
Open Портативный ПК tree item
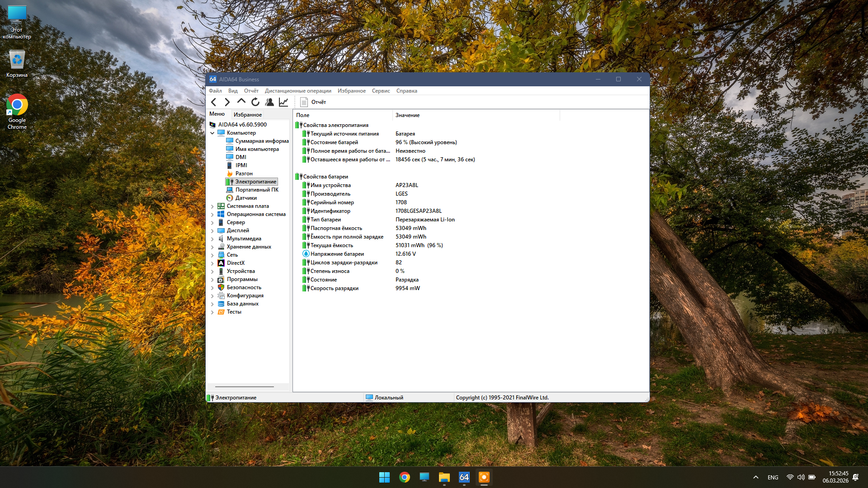pos(256,190)
